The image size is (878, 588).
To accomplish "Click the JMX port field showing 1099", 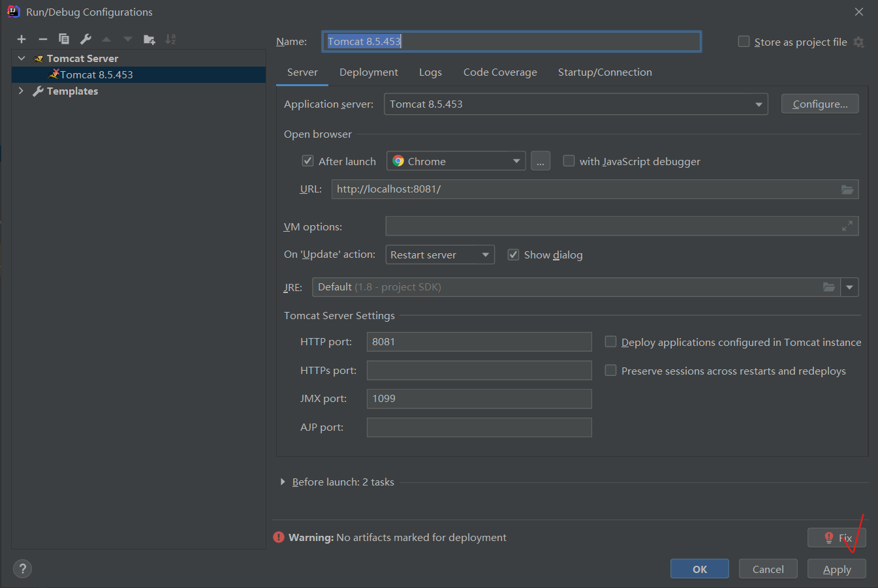I will pos(479,399).
